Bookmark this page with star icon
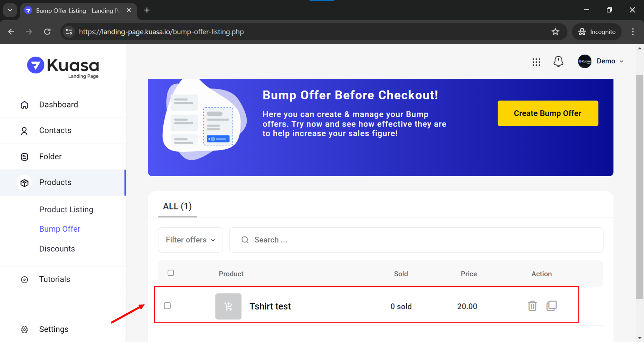The height and width of the screenshot is (342, 644). pos(555,32)
